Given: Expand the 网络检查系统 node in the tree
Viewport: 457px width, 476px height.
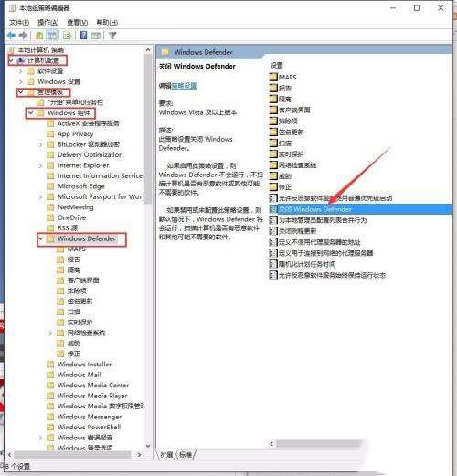Looking at the screenshot, I should coord(50,333).
